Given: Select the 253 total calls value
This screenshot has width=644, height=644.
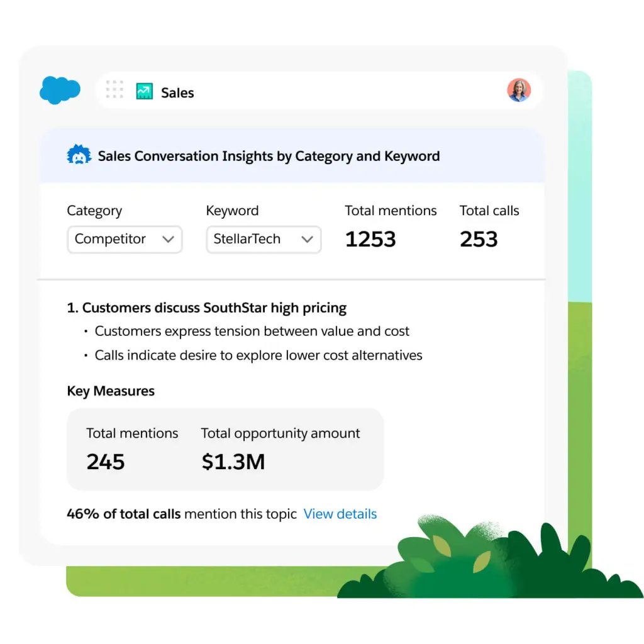Looking at the screenshot, I should click(x=479, y=240).
